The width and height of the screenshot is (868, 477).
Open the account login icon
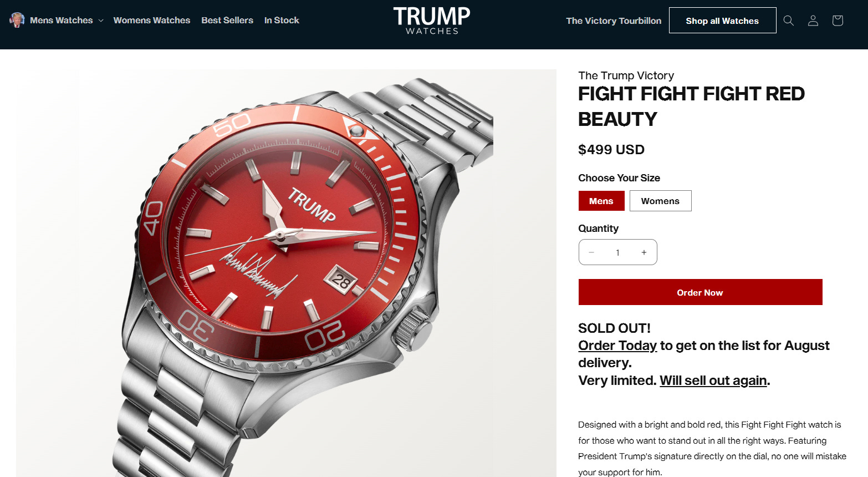[x=813, y=21]
